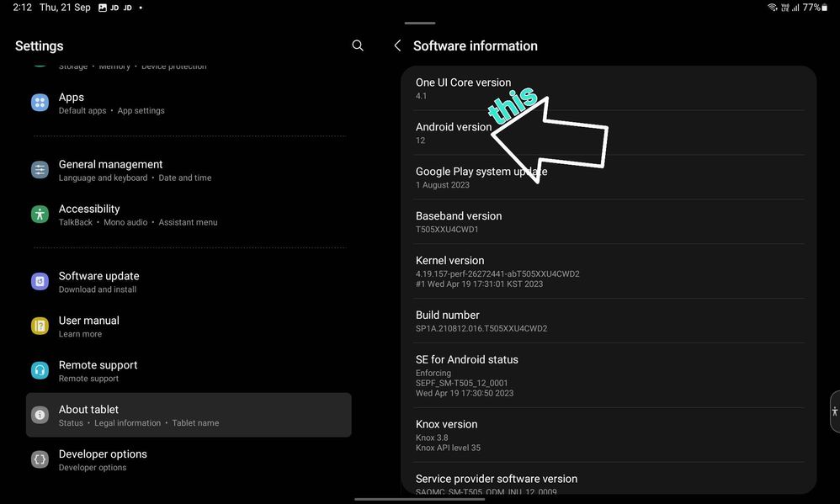This screenshot has height=504, width=840.
Task: Tap the 'Date and time' subtitle text
Action: tap(185, 178)
